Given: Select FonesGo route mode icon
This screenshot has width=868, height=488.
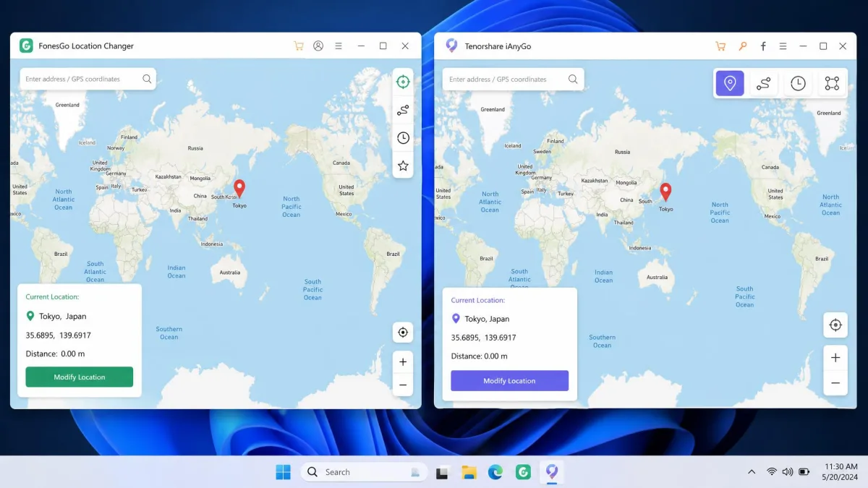Looking at the screenshot, I should [403, 110].
